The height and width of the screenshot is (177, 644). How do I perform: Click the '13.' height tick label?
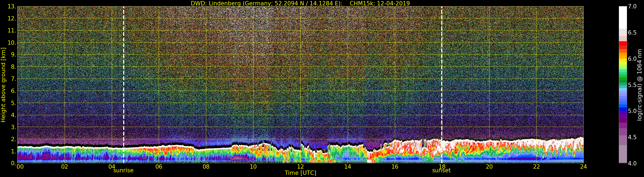coord(12,6)
